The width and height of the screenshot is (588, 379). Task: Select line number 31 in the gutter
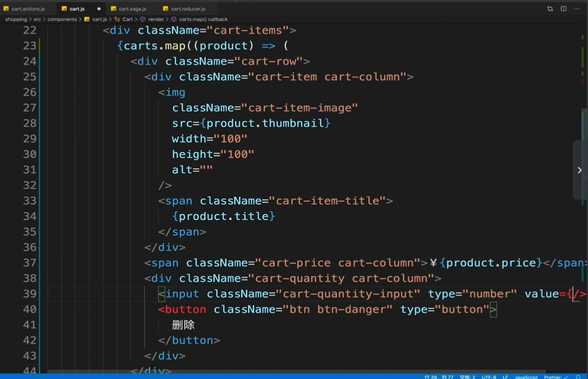30,170
